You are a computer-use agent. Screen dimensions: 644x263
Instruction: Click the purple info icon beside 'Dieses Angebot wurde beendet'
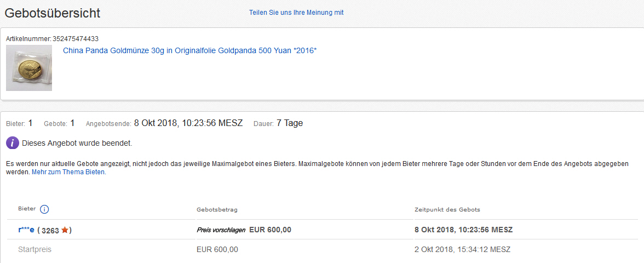[12, 143]
